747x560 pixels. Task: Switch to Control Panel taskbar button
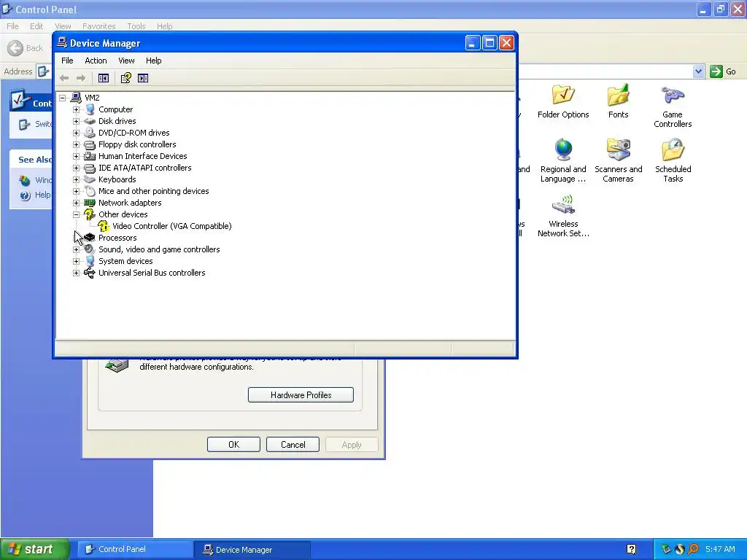(135, 549)
